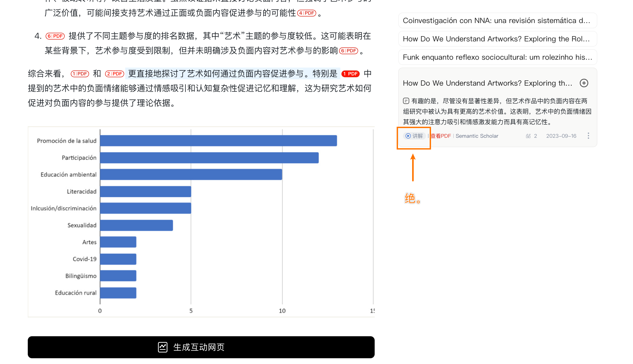Click the highlighted sentence 更直接地探讨了艺术
Viewport: 633px width, 364px height.
[232, 74]
